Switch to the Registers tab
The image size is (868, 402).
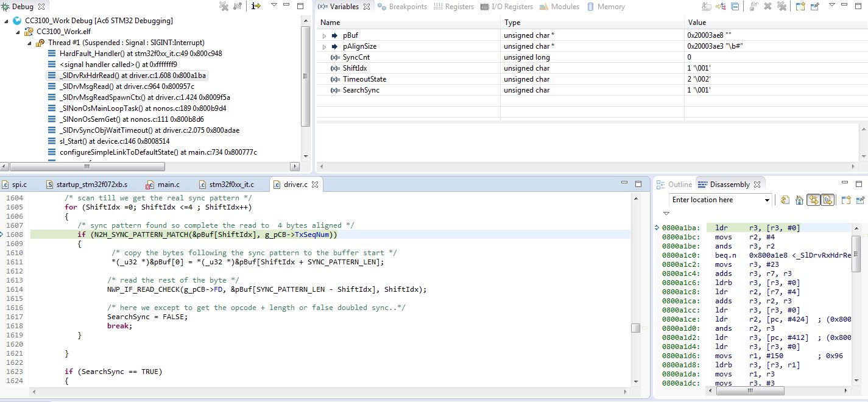(454, 7)
